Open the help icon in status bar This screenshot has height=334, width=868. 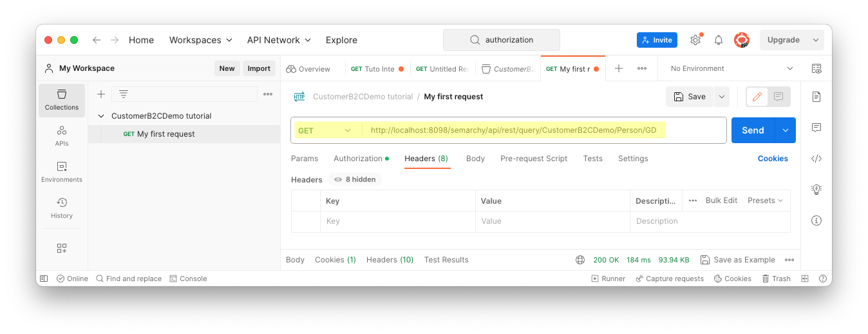[x=823, y=279]
